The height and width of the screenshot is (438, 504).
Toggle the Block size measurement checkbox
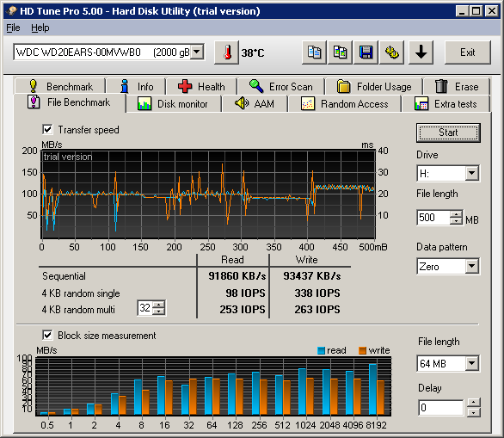point(47,335)
